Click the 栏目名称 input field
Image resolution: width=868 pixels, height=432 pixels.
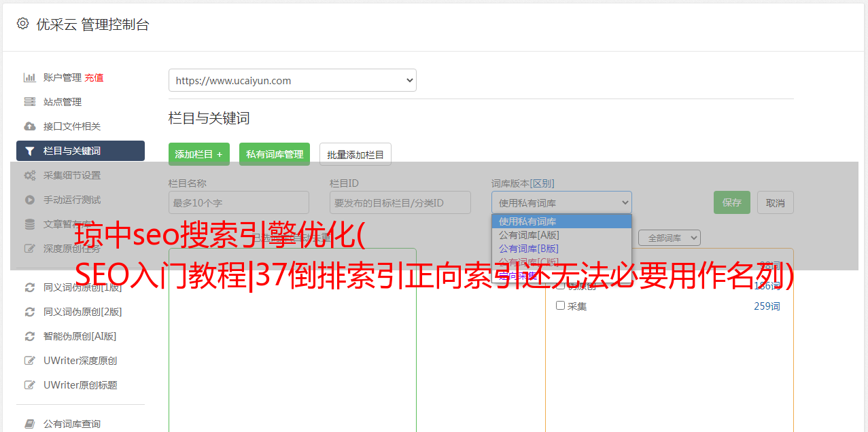coord(239,202)
